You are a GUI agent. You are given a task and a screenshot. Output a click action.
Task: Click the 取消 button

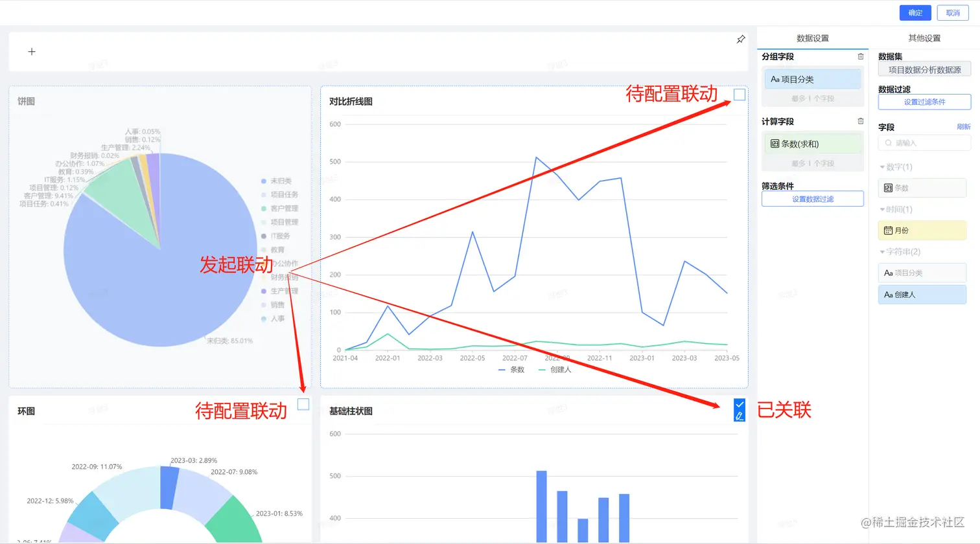(x=953, y=13)
